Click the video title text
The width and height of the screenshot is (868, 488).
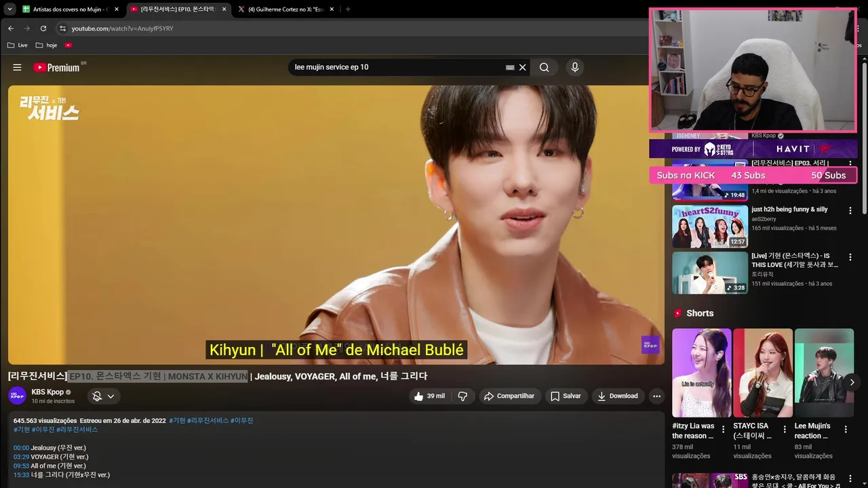(218, 376)
